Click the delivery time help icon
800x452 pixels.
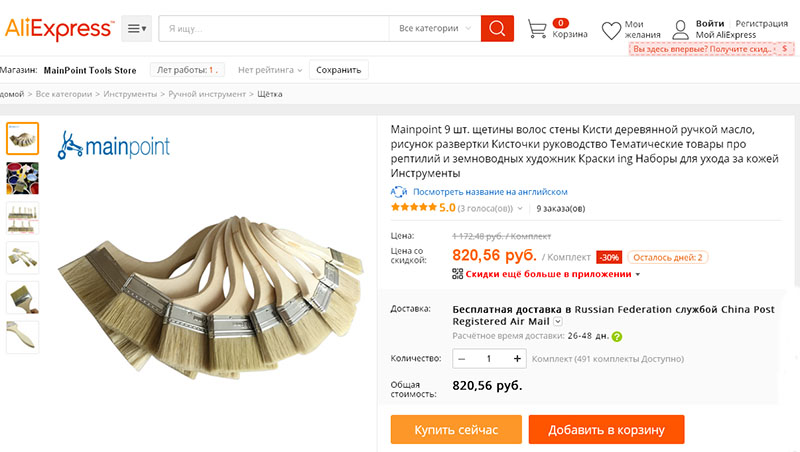click(x=617, y=337)
